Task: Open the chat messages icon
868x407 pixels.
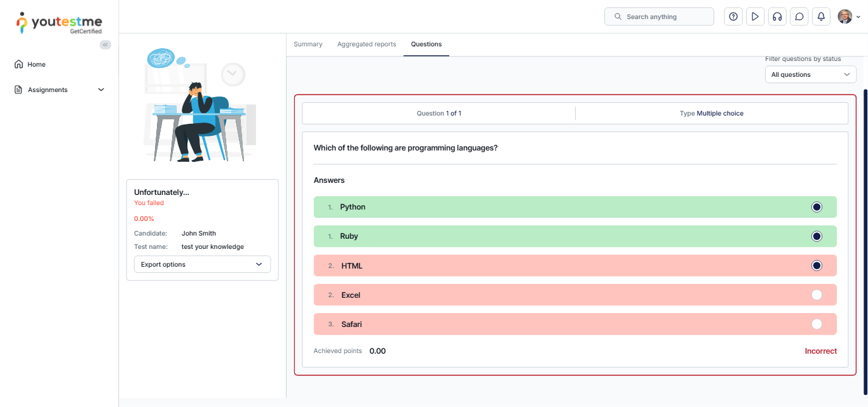Action: pyautogui.click(x=799, y=17)
